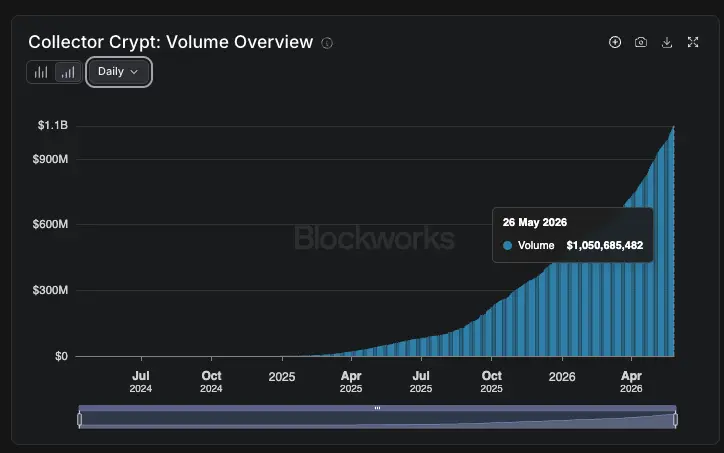Take a chart snapshot with camera icon
Viewport: 724px width, 453px height.
[641, 42]
